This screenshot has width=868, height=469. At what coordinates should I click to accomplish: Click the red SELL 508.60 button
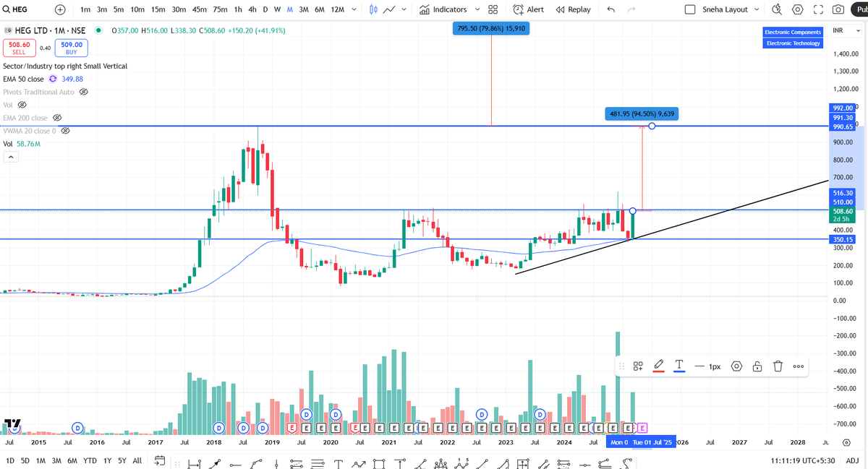pyautogui.click(x=19, y=48)
